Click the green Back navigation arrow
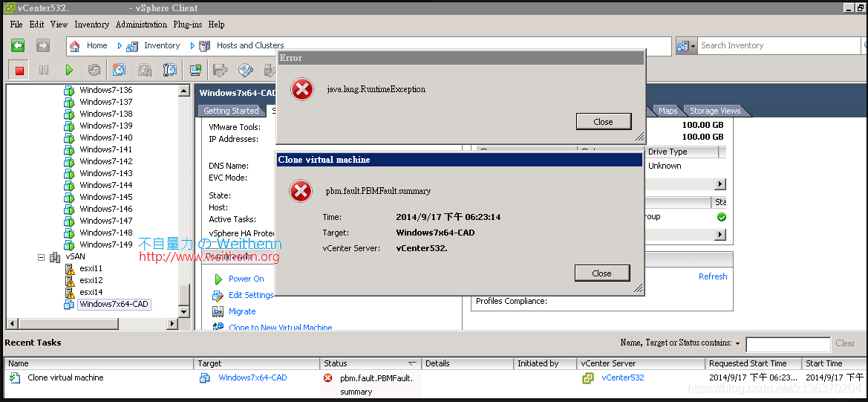 coord(19,45)
